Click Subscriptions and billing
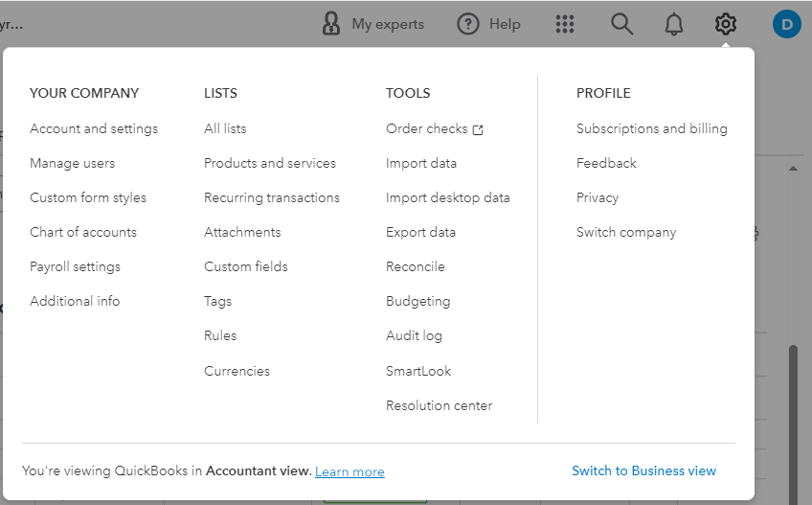Image resolution: width=812 pixels, height=505 pixels. click(x=652, y=128)
